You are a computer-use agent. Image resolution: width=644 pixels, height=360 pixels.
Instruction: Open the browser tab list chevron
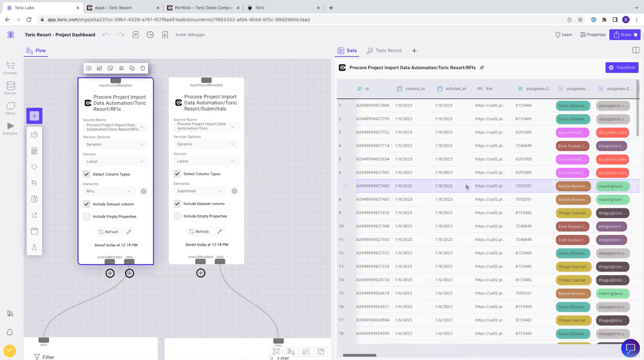(x=636, y=8)
